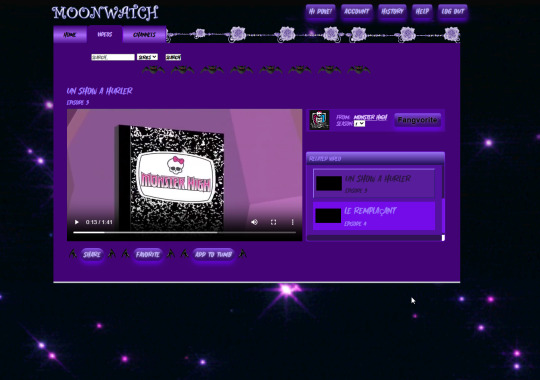
Task: Click the Share button
Action: (92, 255)
